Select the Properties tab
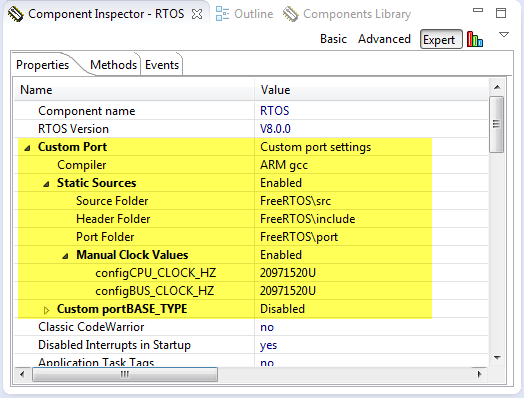The height and width of the screenshot is (398, 524). (x=42, y=65)
